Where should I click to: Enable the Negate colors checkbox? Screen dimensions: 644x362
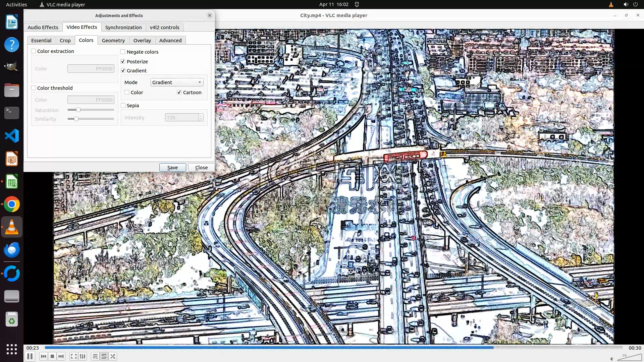tap(123, 52)
